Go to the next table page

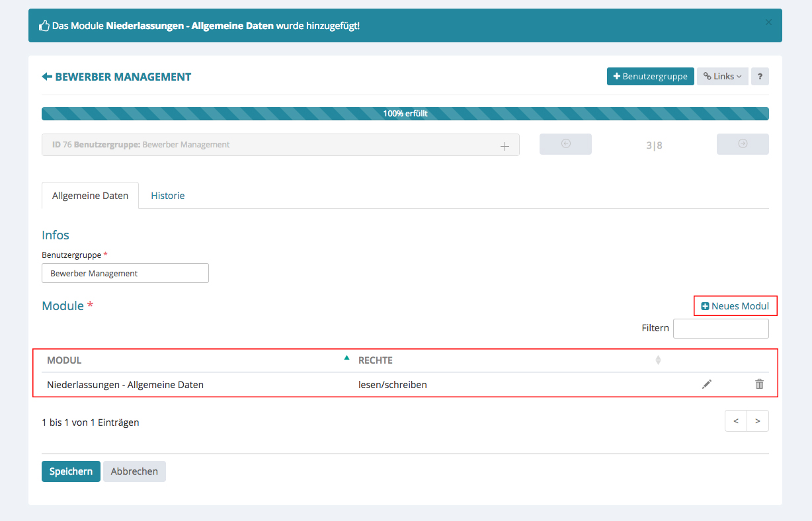(x=758, y=421)
